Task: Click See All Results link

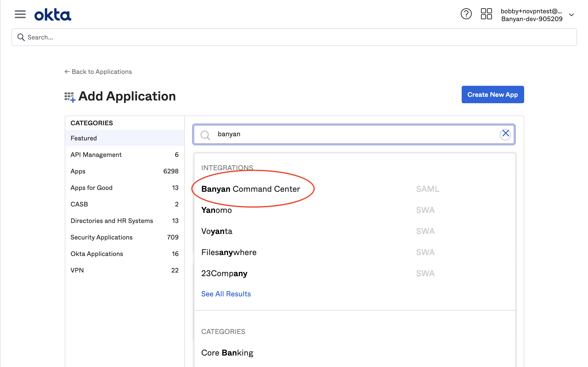Action: [226, 294]
